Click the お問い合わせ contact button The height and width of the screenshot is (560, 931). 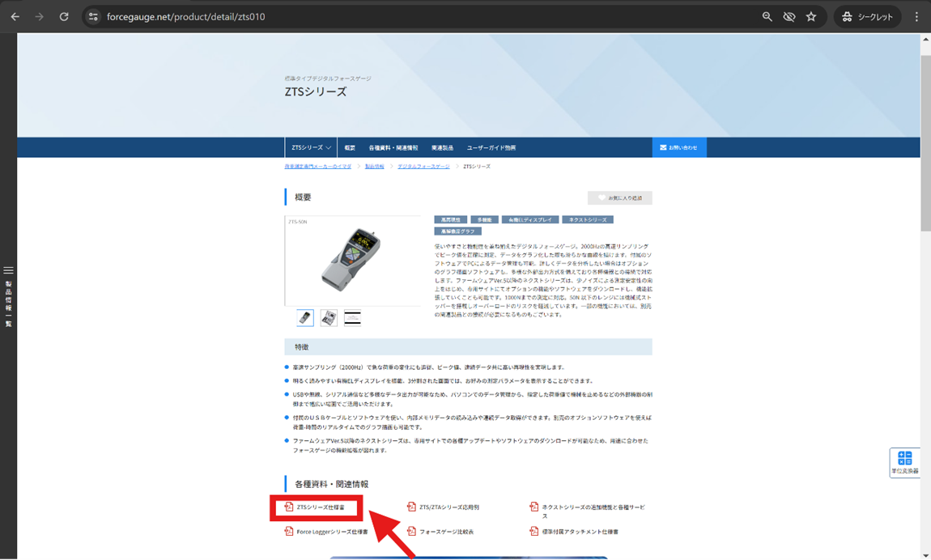pyautogui.click(x=679, y=148)
